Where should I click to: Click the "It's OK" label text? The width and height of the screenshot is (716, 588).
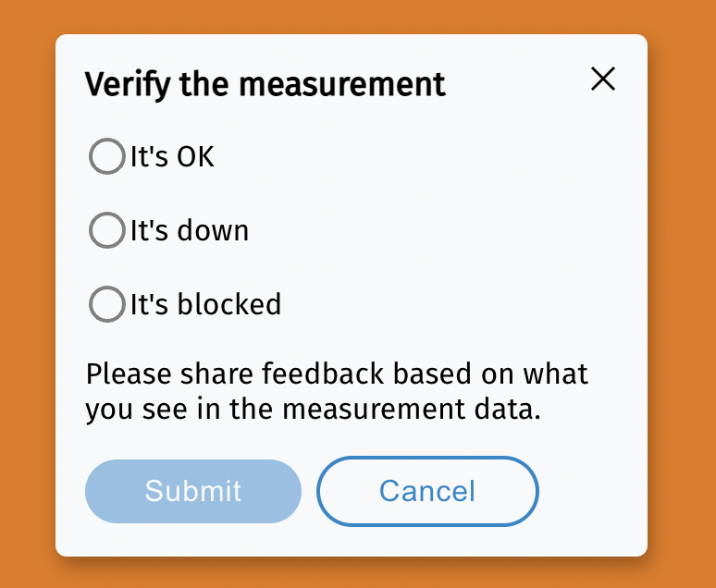pos(172,157)
